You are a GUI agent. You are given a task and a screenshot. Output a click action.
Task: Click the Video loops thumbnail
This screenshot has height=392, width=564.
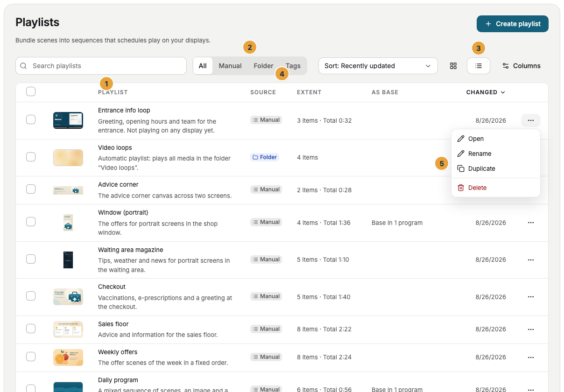(x=68, y=158)
